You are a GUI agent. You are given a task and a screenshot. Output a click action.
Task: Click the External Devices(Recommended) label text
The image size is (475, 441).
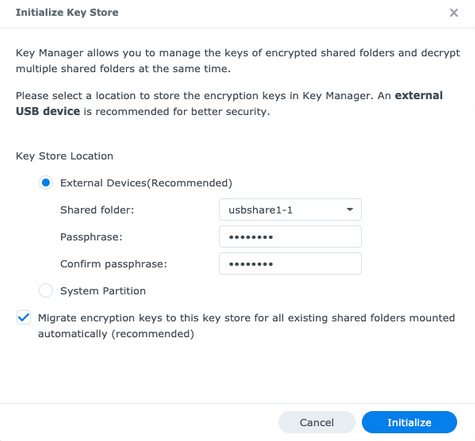click(146, 183)
